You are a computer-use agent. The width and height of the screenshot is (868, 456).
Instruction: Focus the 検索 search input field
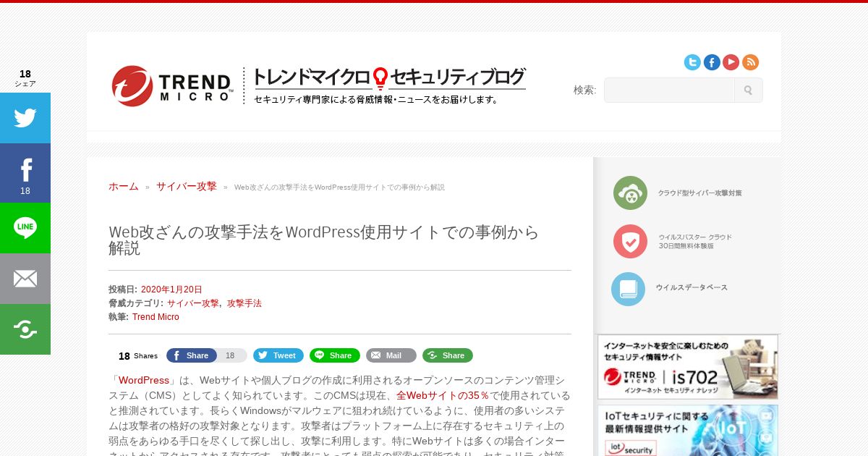(670, 90)
